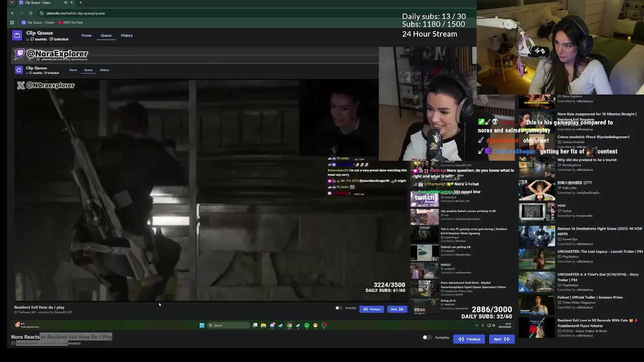
Task: Click 'Leland's car getting hit' in nested queue
Action: click(456, 247)
